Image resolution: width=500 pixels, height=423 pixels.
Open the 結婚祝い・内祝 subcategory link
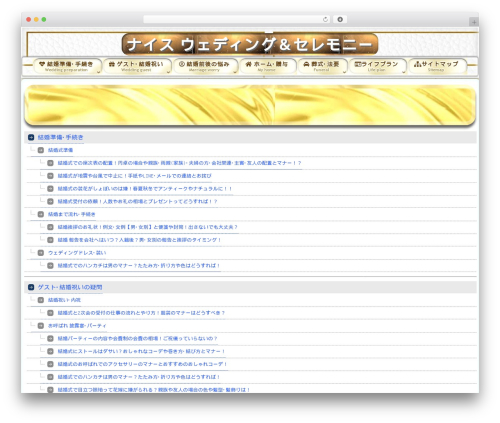coord(64,300)
